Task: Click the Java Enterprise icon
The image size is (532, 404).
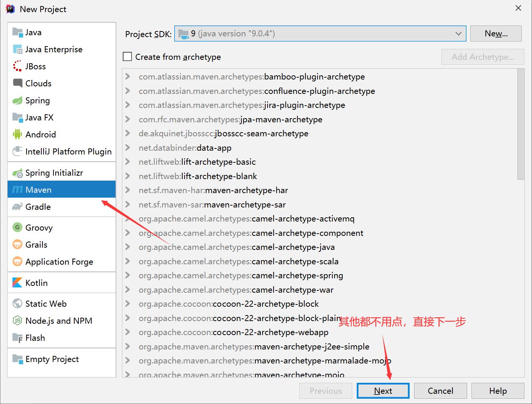Action: point(17,49)
